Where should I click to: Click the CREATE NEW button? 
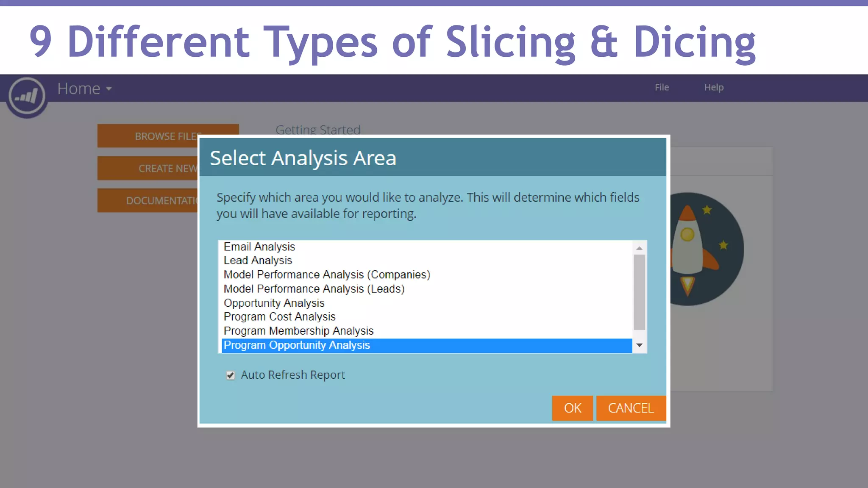(x=148, y=168)
